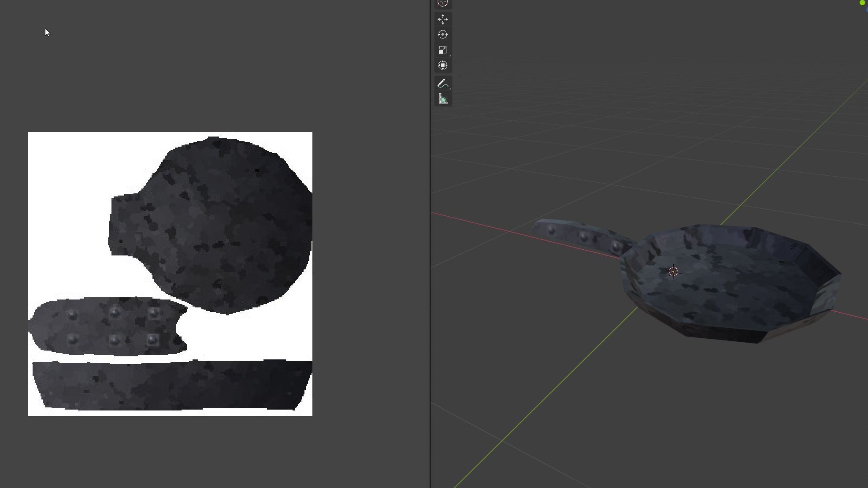Select the Move tool
The image size is (868, 488).
443,19
